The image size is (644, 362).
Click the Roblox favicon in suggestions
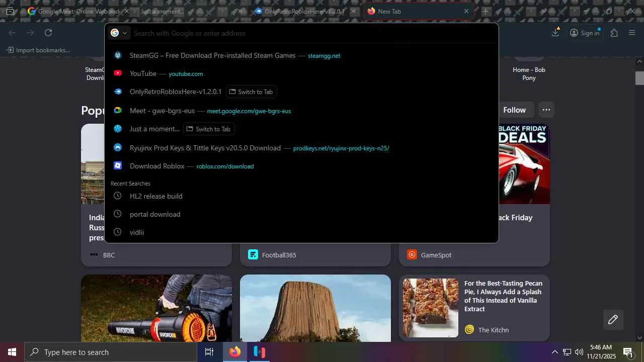tap(118, 166)
